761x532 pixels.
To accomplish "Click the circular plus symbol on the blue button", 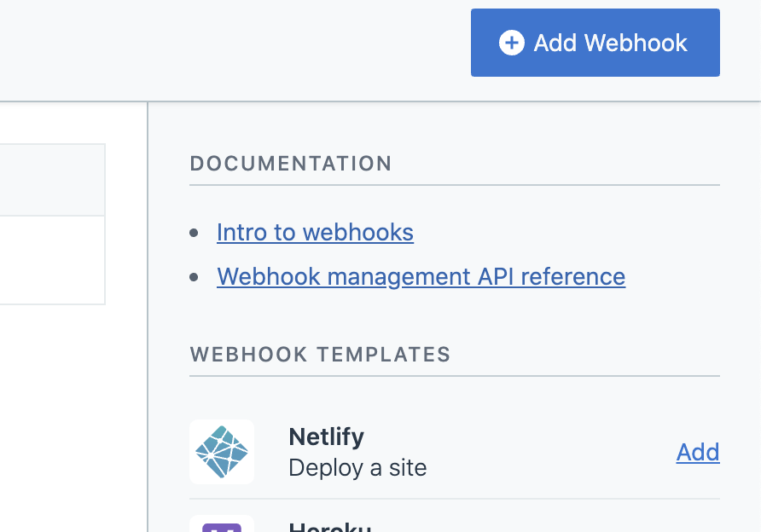I will click(511, 43).
